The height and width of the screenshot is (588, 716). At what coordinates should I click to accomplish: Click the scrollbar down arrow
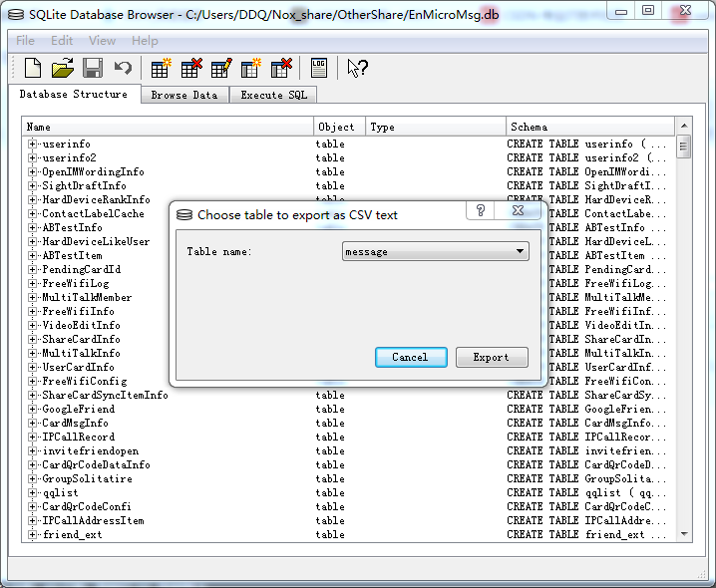[684, 534]
